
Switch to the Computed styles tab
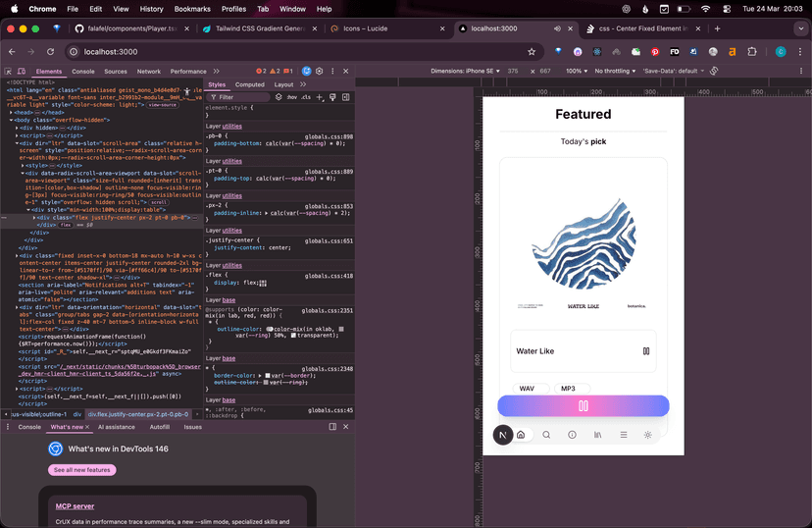pos(249,84)
